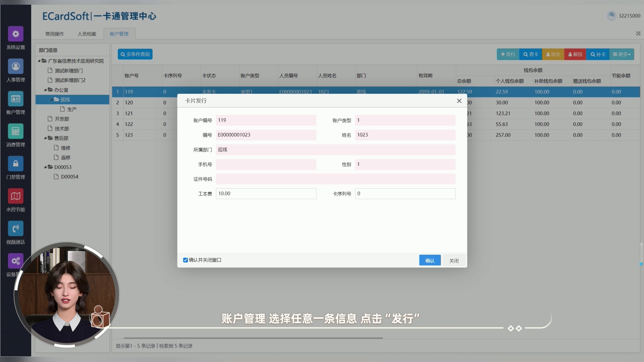This screenshot has height=362, width=644.
Task: Collapse the 售后部 tree node
Action: tap(45, 138)
